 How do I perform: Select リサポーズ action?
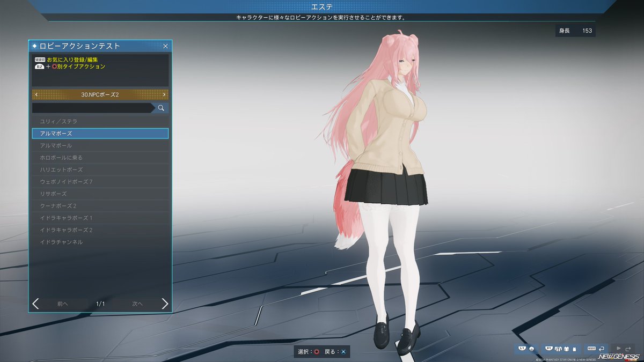(x=100, y=194)
